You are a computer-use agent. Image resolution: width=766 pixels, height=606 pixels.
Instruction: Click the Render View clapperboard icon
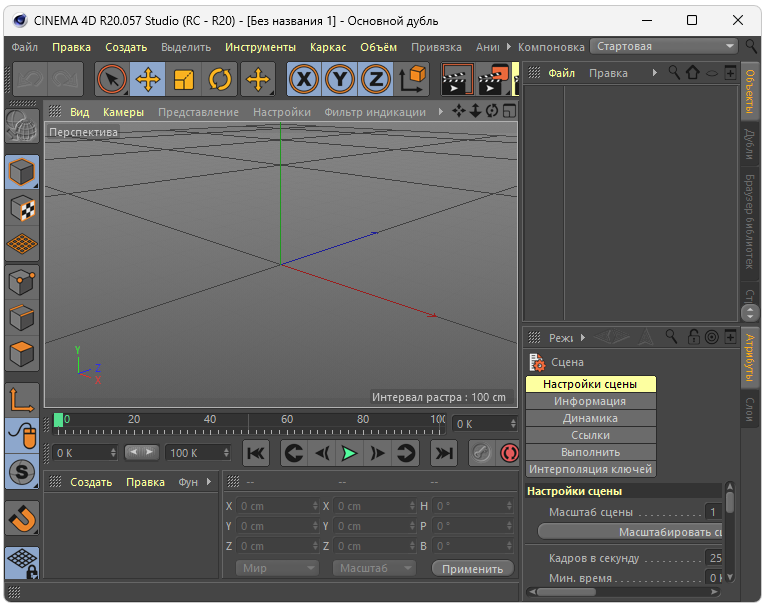(457, 80)
